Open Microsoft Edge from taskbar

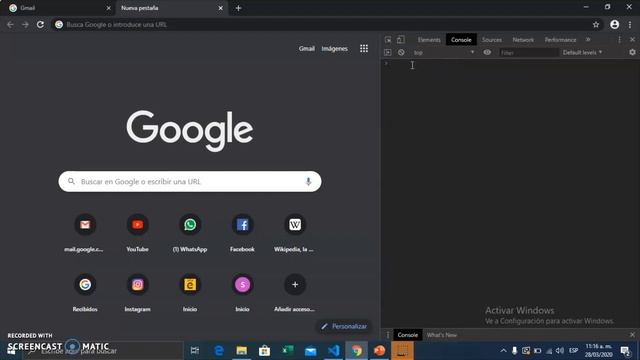(x=219, y=351)
